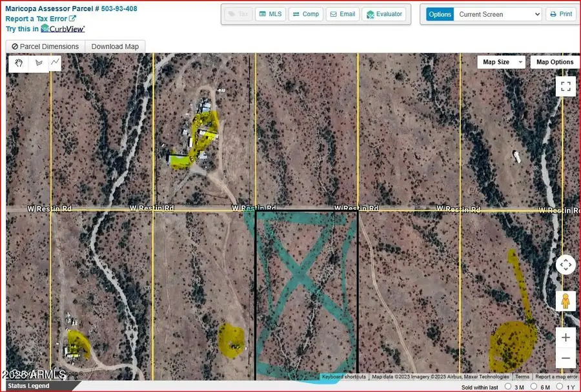Run the Evaluator tool

385,14
